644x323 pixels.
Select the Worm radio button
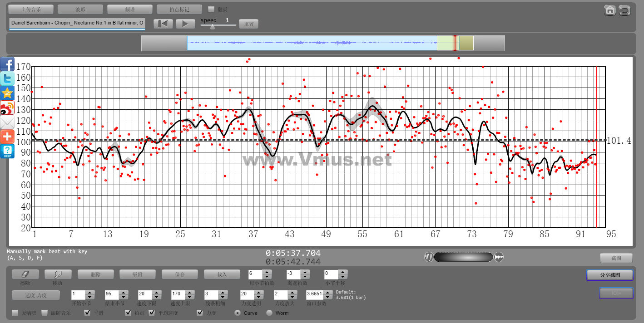[269, 313]
